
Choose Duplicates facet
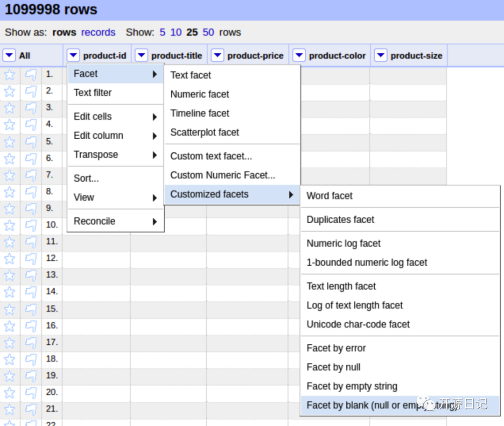400,220
